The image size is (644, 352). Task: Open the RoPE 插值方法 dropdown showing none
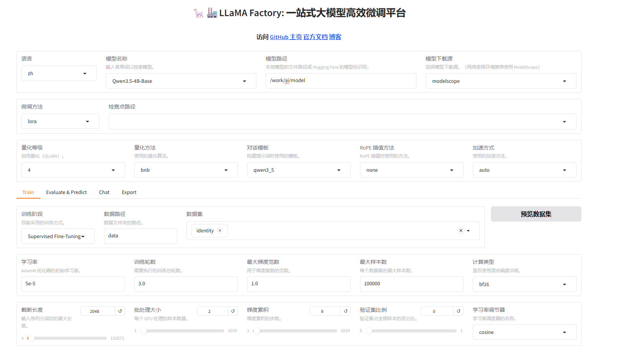pos(412,170)
